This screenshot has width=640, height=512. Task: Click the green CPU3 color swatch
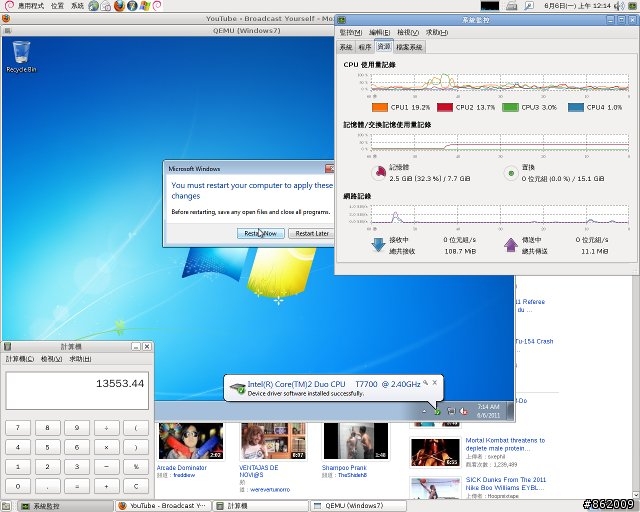click(510, 107)
